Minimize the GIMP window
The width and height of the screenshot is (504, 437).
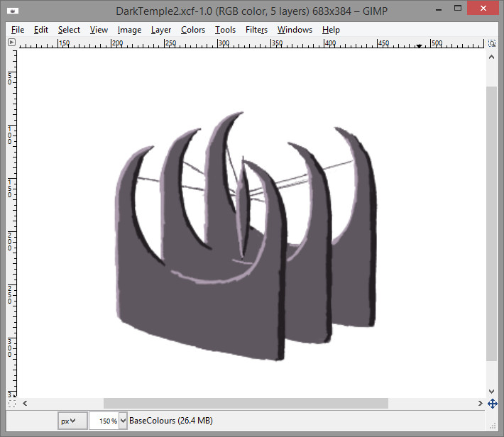(x=439, y=9)
